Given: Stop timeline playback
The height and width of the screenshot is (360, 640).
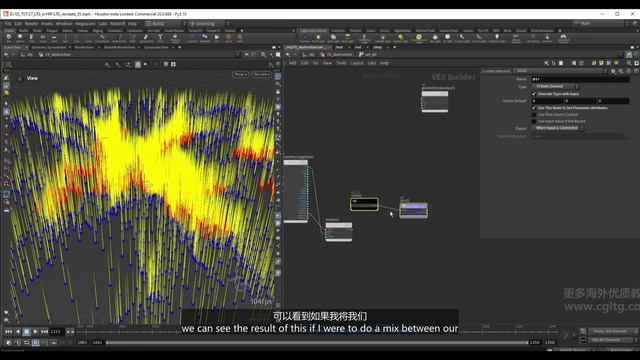Looking at the screenshot, I should click(27, 332).
